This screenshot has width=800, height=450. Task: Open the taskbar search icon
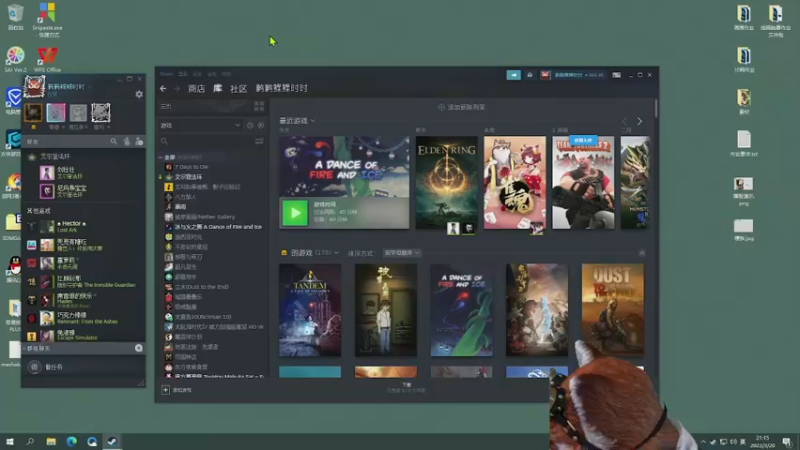tap(30, 441)
